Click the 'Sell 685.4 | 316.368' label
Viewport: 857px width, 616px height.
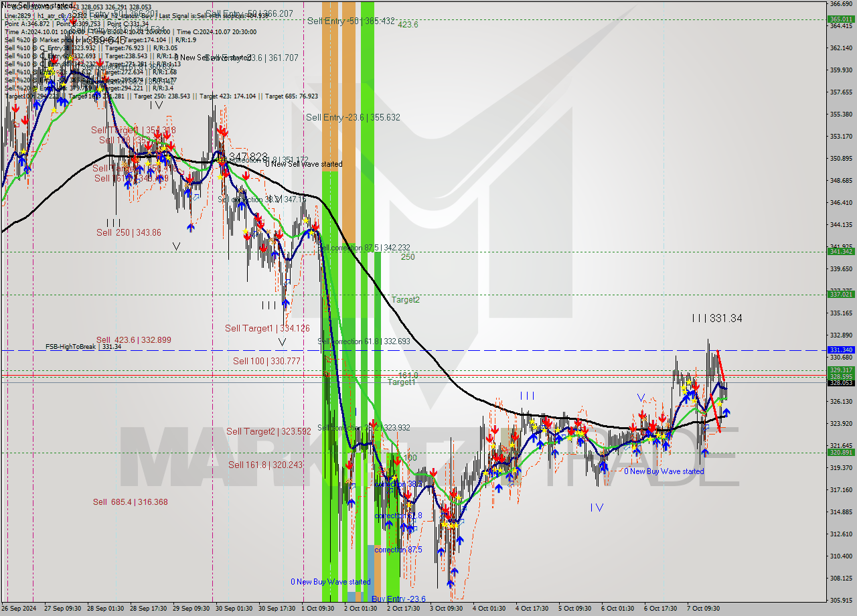click(130, 502)
